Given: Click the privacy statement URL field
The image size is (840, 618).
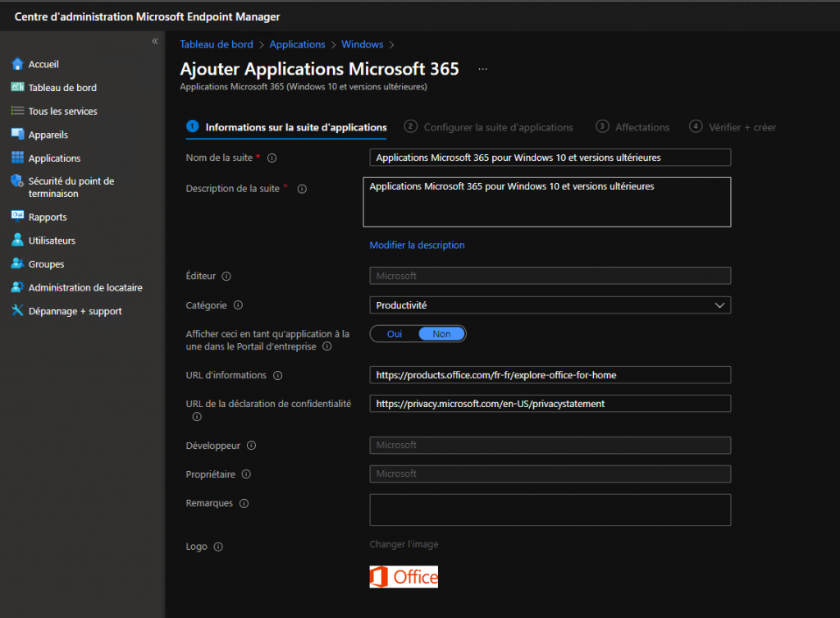Looking at the screenshot, I should pyautogui.click(x=550, y=404).
